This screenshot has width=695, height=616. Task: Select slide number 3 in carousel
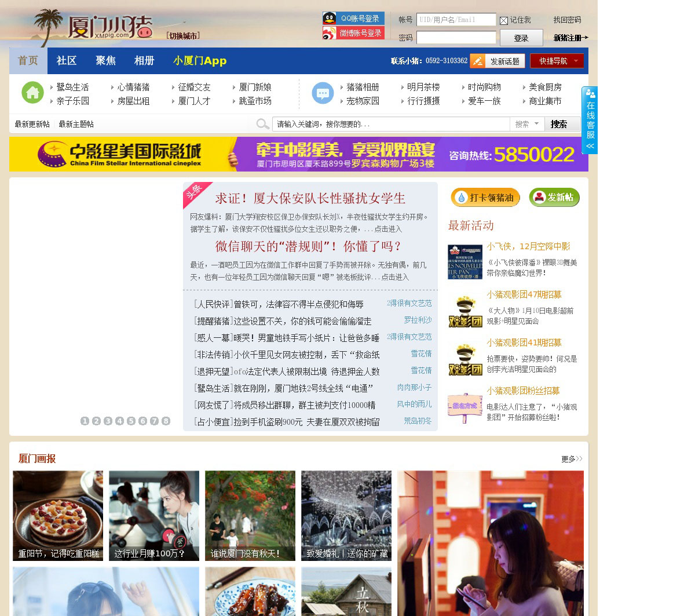click(x=108, y=421)
